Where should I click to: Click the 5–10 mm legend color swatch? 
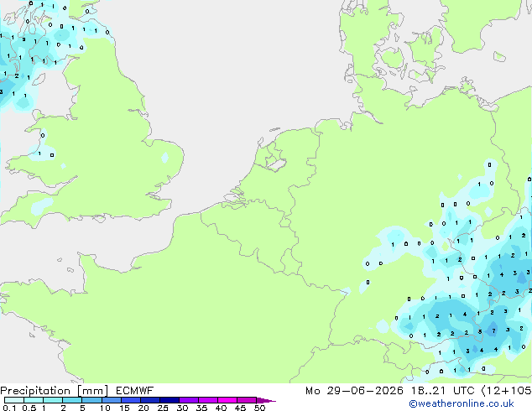point(92,400)
